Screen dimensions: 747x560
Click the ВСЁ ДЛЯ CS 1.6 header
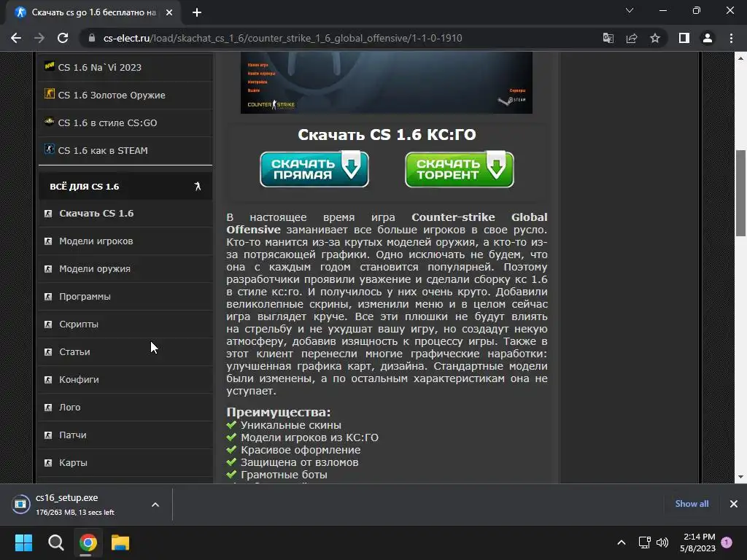[125, 186]
